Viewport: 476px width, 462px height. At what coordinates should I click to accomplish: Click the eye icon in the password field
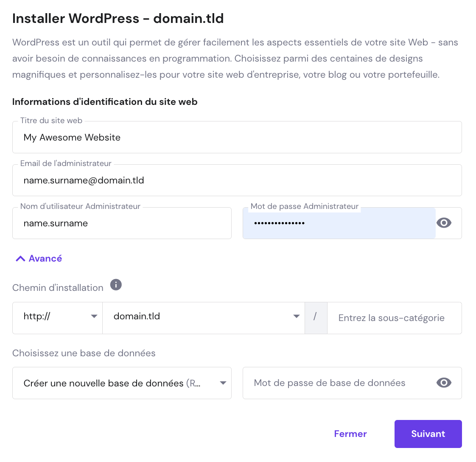pyautogui.click(x=444, y=223)
